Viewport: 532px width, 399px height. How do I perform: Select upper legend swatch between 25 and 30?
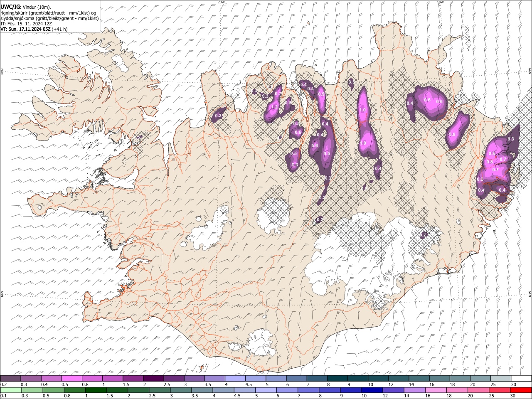click(x=500, y=378)
